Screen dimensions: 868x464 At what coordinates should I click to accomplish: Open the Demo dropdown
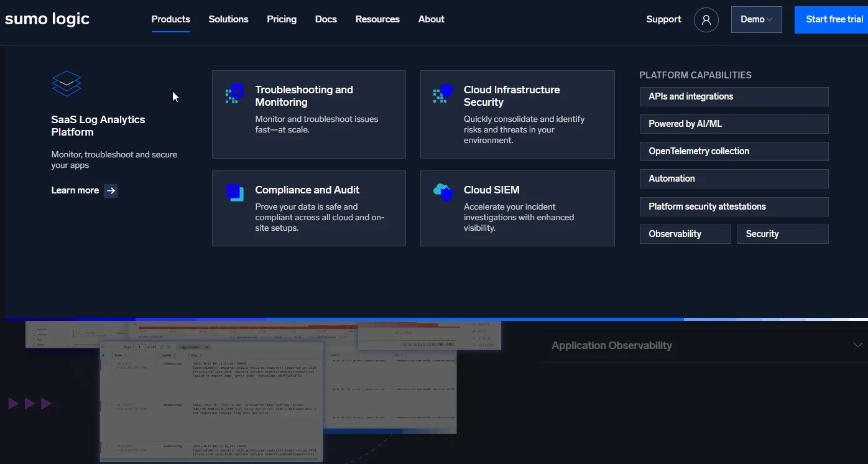pyautogui.click(x=756, y=19)
